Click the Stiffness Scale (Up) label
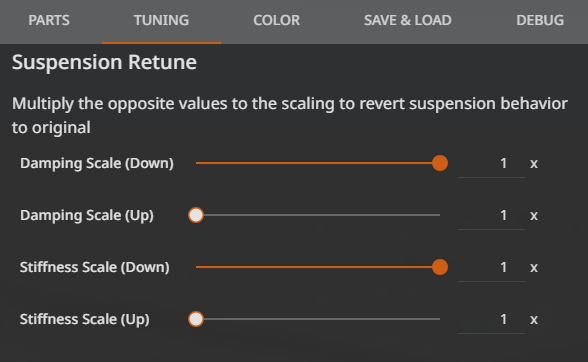Viewport: 588px width, 362px height. pos(85,320)
